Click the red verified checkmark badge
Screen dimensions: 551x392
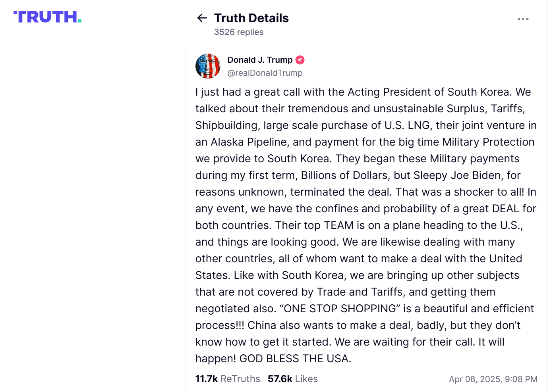300,60
